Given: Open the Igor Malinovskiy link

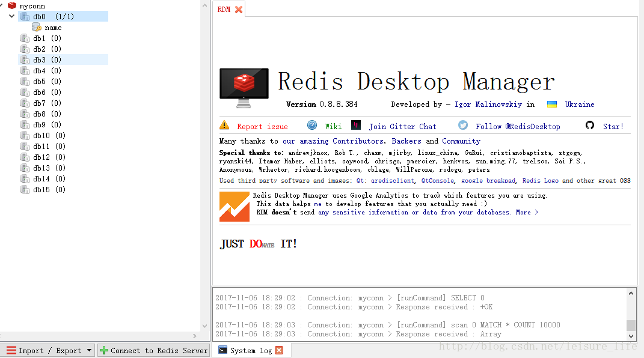Looking at the screenshot, I should click(488, 105).
